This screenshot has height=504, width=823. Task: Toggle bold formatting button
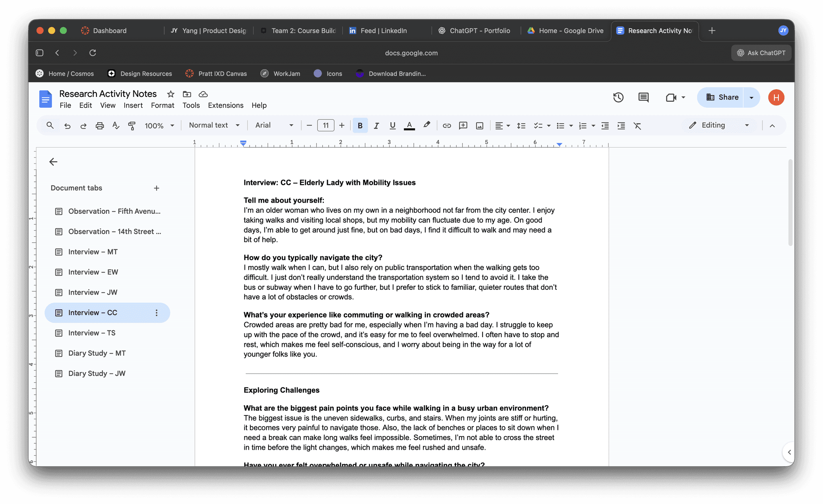(360, 126)
